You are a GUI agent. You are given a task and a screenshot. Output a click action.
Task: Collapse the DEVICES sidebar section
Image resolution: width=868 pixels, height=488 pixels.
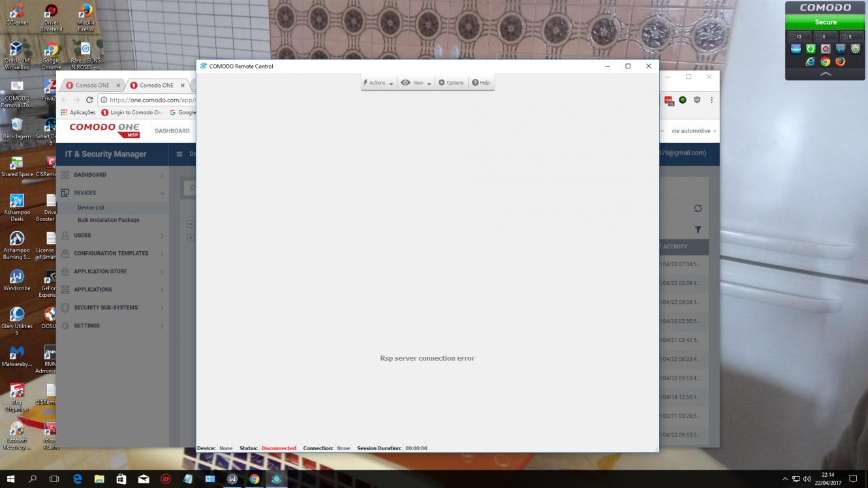(112, 193)
